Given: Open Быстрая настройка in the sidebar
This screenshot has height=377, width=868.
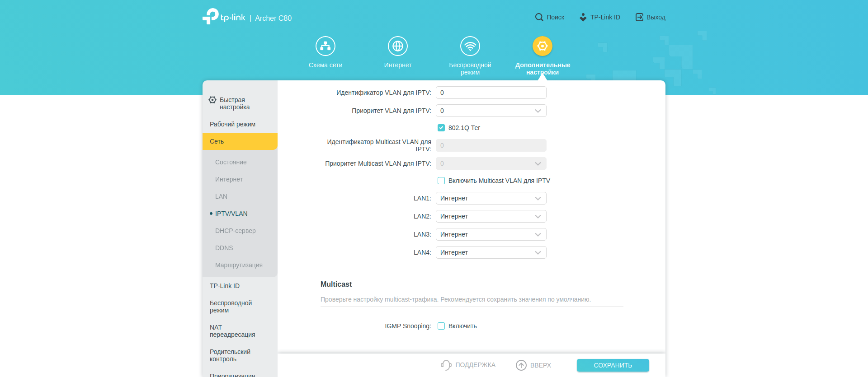Looking at the screenshot, I should tap(234, 103).
